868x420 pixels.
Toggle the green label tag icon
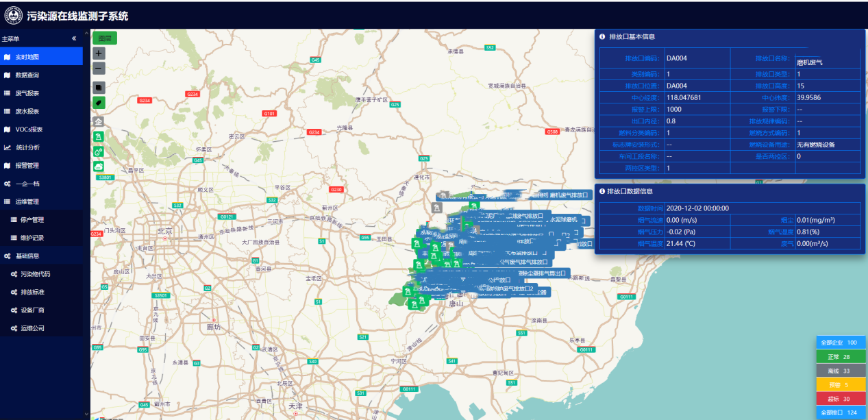[99, 103]
